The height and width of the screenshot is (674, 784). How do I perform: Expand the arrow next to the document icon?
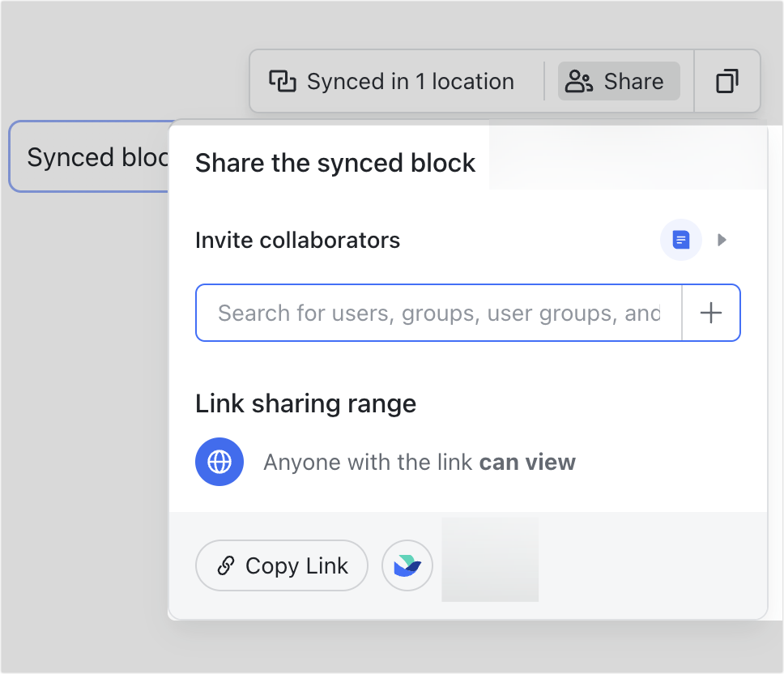click(722, 240)
